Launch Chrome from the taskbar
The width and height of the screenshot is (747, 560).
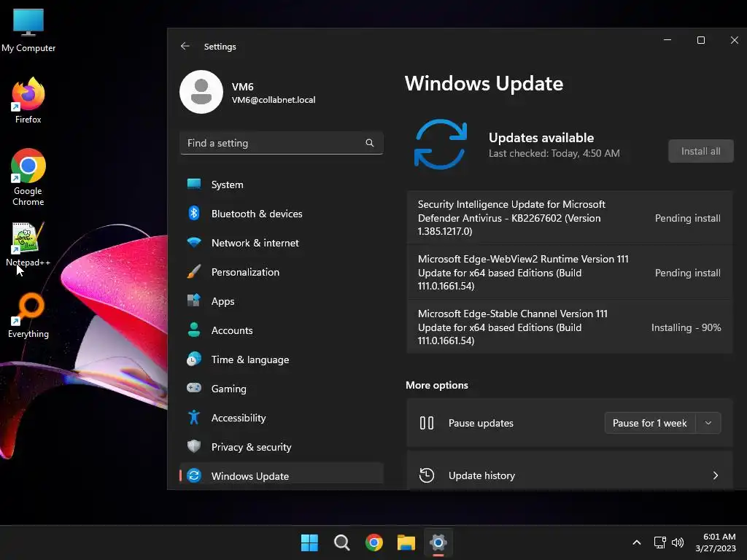tap(374, 542)
